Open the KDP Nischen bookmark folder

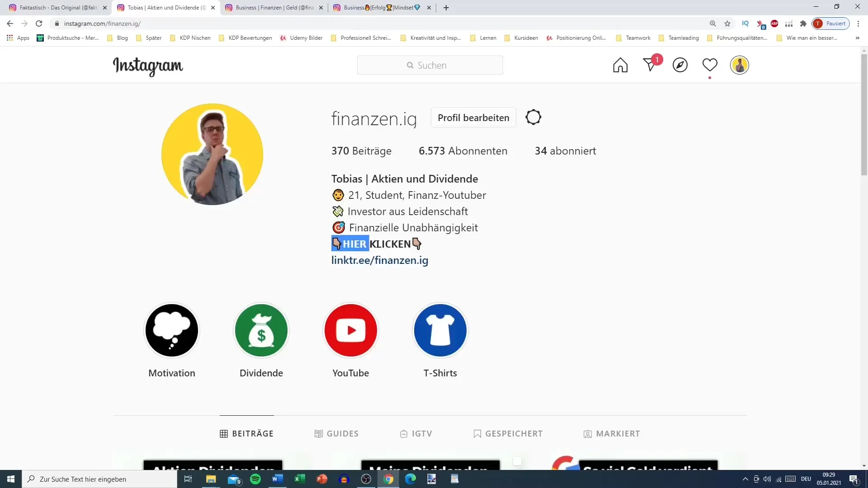coord(190,38)
